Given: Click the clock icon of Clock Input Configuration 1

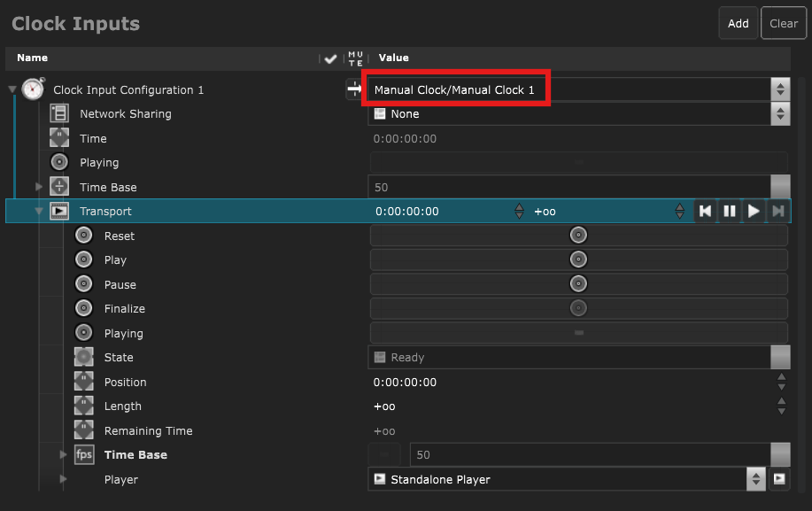Looking at the screenshot, I should click(x=33, y=89).
